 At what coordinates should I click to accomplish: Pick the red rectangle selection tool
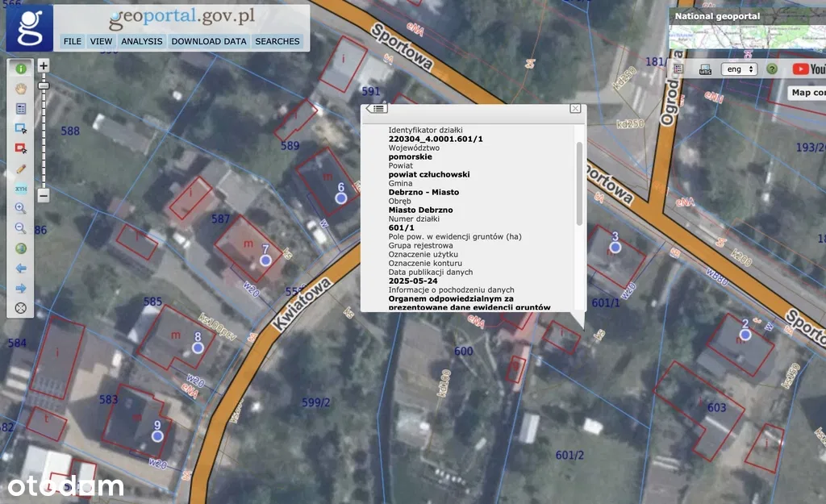21,148
